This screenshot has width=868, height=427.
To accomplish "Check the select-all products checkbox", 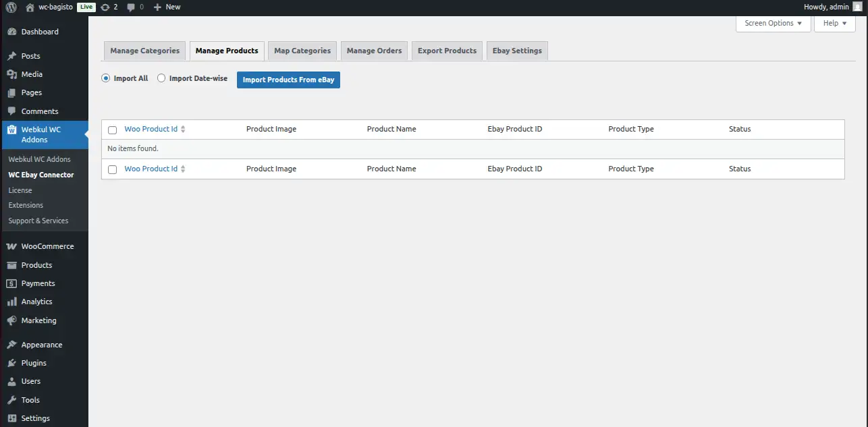I will tap(112, 130).
